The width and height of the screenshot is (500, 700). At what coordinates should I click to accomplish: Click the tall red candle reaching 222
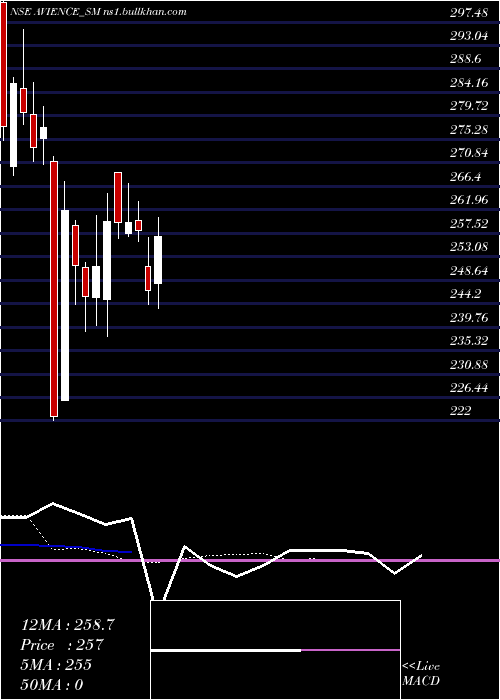point(54,288)
